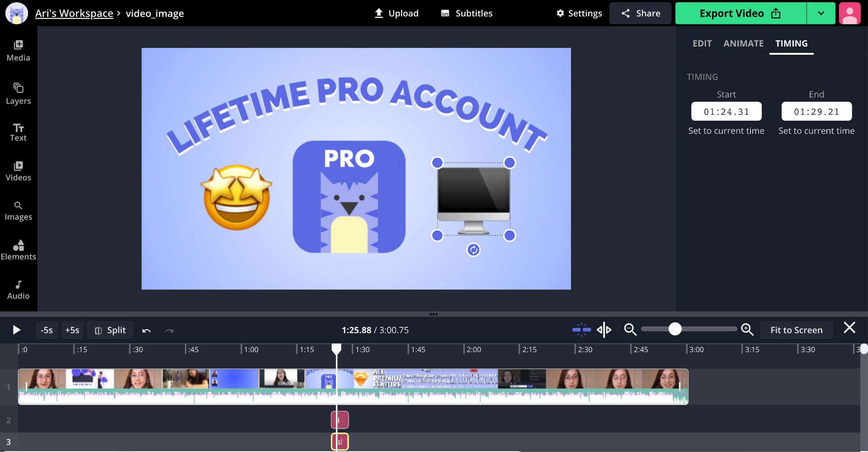Open the Audio panel
This screenshot has width=868, height=452.
coord(18,290)
